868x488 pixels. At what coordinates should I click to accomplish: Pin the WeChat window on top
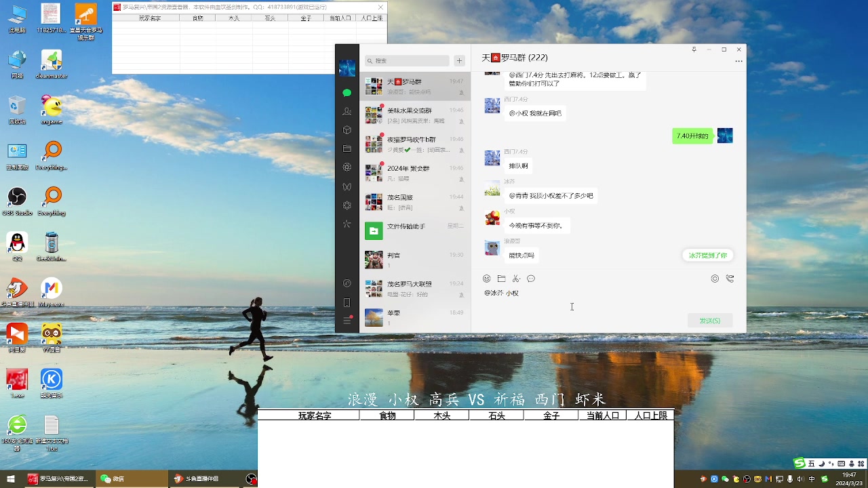[694, 49]
